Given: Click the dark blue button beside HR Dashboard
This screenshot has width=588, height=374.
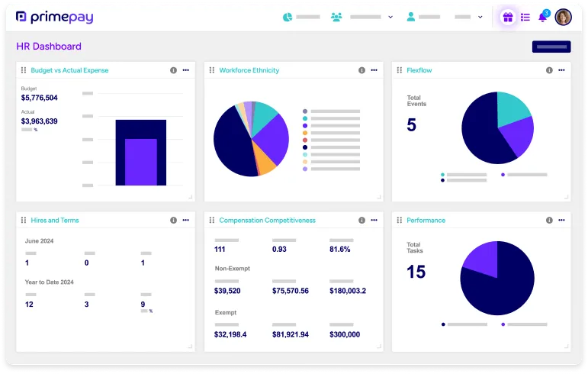Looking at the screenshot, I should (x=551, y=47).
